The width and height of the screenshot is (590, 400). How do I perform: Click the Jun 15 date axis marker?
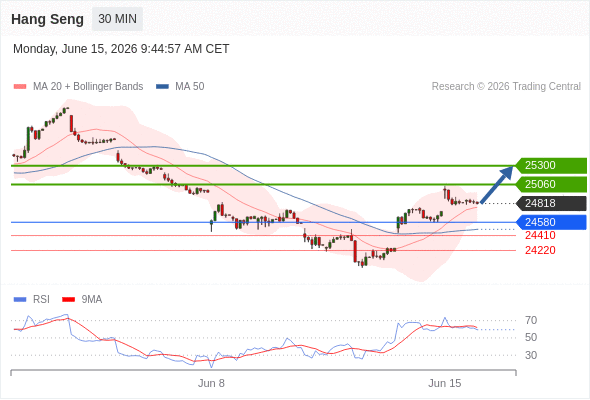coord(444,383)
